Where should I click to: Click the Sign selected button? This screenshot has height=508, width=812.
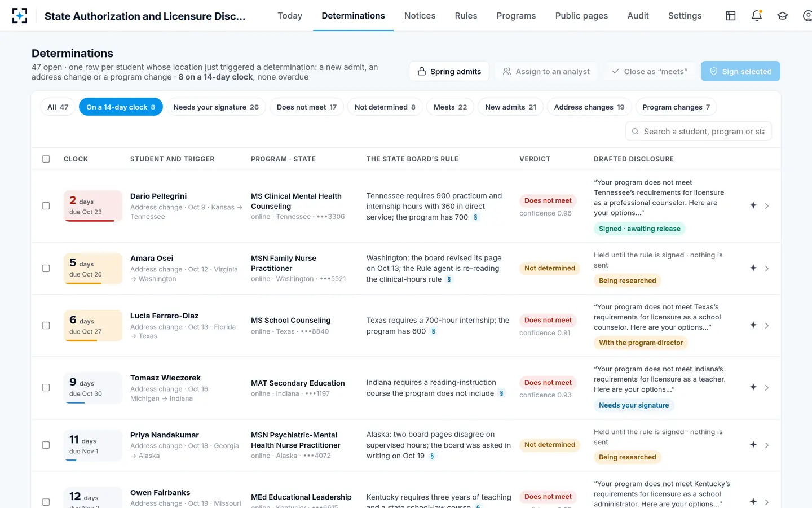740,71
